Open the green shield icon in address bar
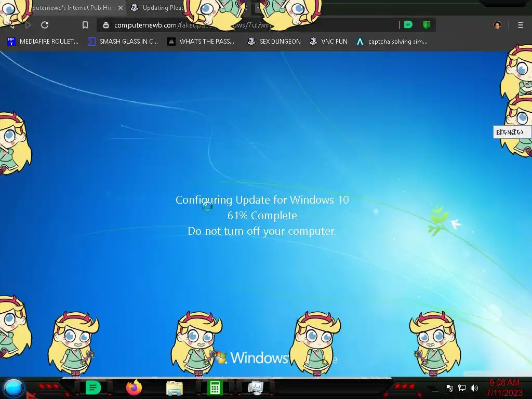532x399 pixels. click(427, 24)
